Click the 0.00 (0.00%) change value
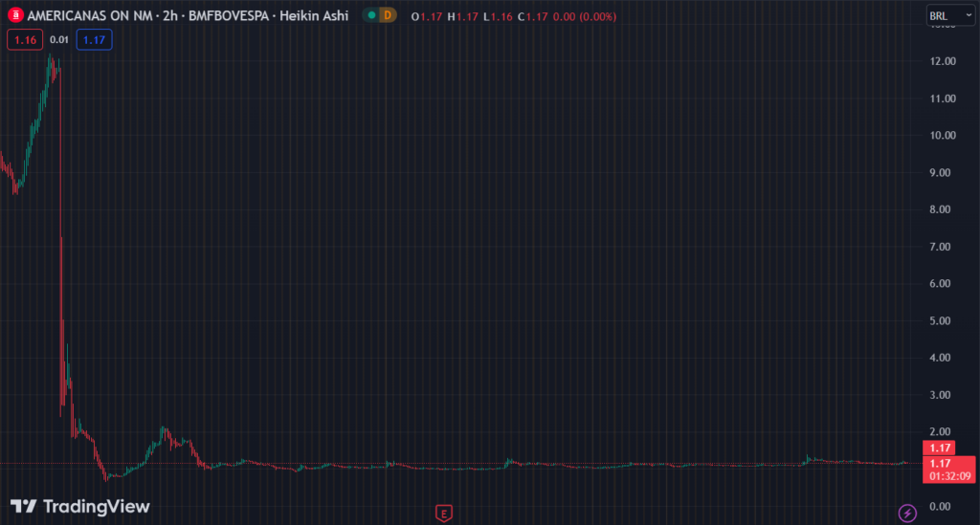Screen dimensions: 980x525 [585, 17]
